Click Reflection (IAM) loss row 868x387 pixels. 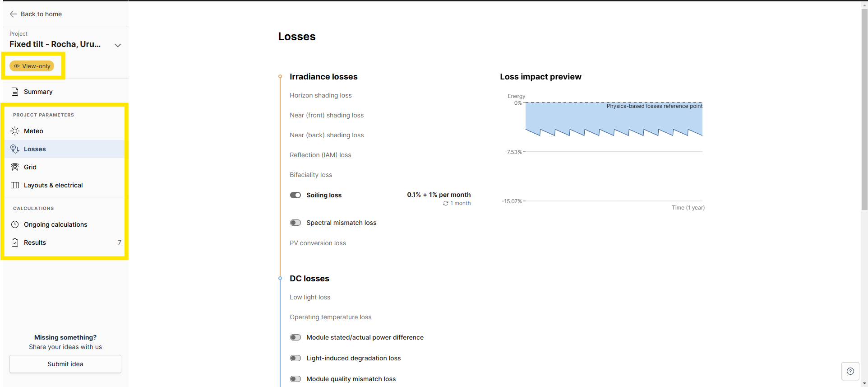click(x=320, y=155)
